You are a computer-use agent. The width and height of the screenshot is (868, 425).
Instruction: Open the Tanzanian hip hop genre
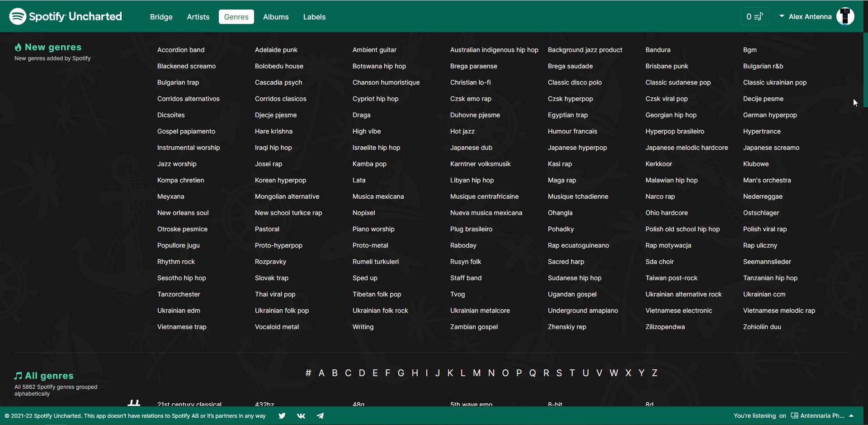click(x=770, y=278)
